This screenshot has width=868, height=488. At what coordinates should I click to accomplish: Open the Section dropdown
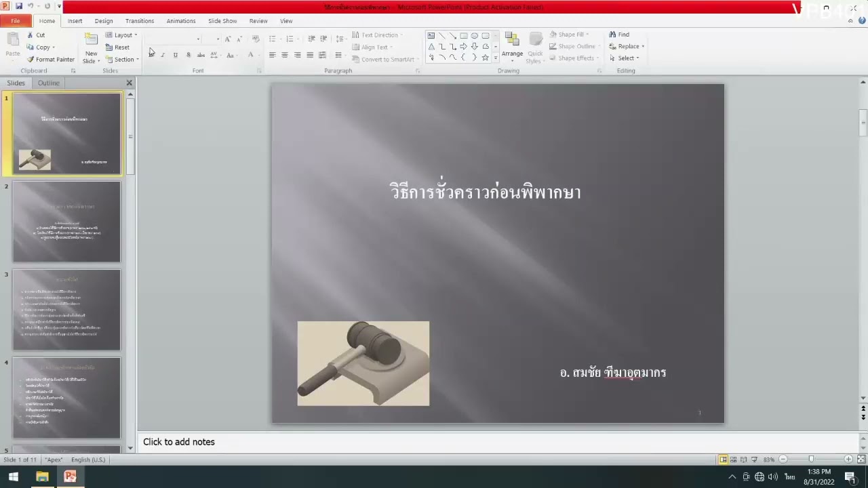122,60
